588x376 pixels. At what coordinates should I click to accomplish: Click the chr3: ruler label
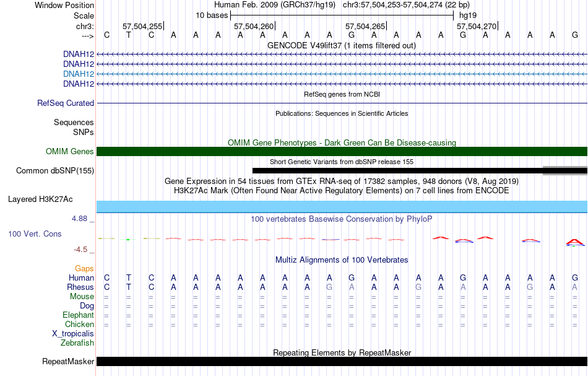point(85,26)
